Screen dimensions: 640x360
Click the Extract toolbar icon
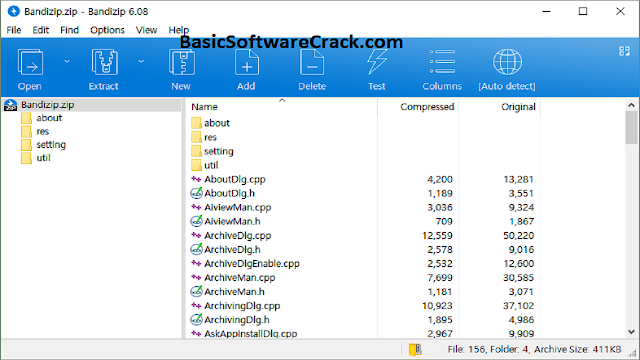coord(104,62)
